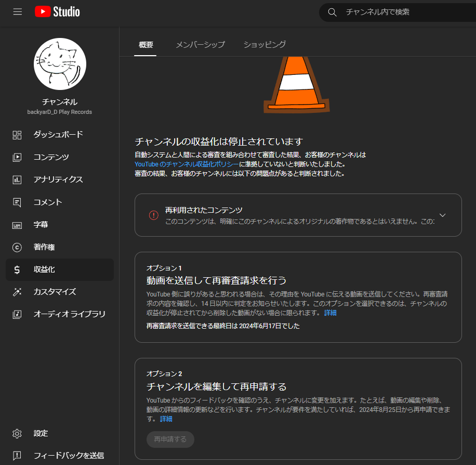Select フィードバックを送信 label
Image resolution: width=476 pixels, height=465 pixels.
(x=69, y=455)
